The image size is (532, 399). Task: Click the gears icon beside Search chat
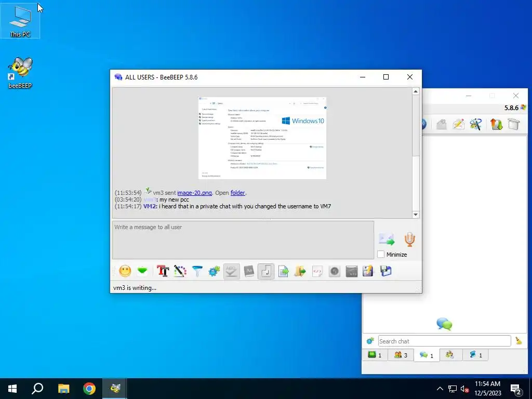tap(370, 341)
